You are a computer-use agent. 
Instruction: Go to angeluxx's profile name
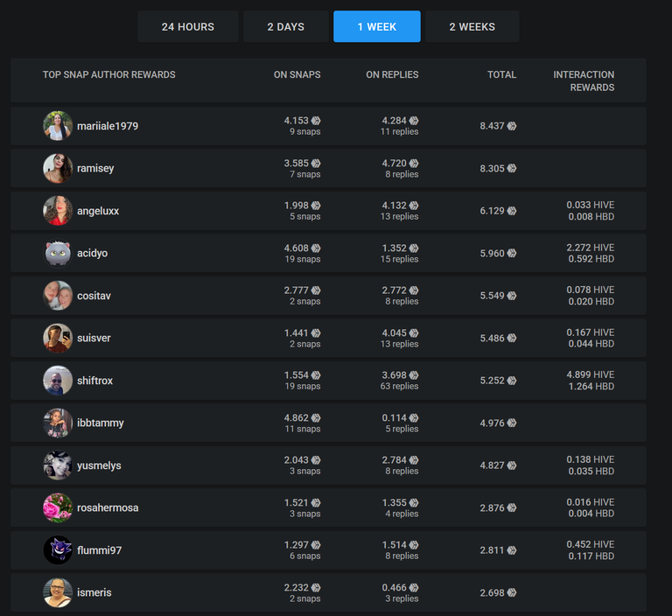click(x=98, y=211)
